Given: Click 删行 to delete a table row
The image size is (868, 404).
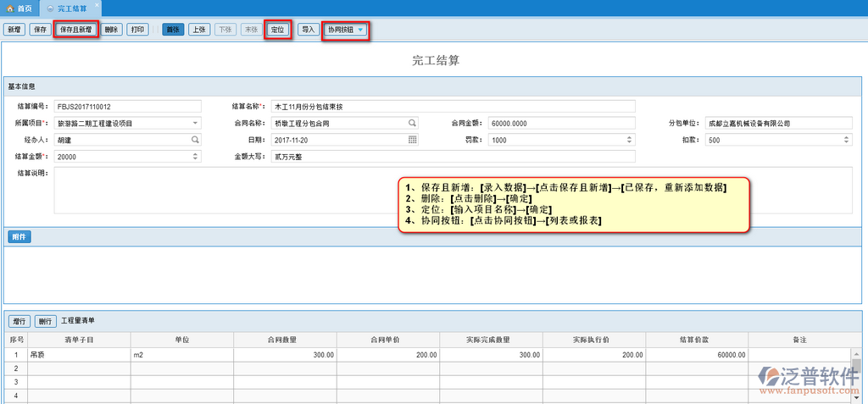Looking at the screenshot, I should pos(45,322).
